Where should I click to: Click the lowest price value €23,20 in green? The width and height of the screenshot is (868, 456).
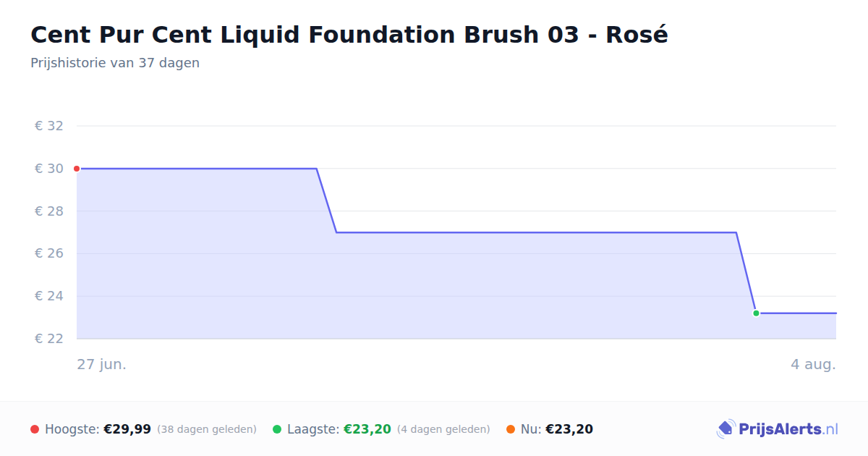[367, 429]
